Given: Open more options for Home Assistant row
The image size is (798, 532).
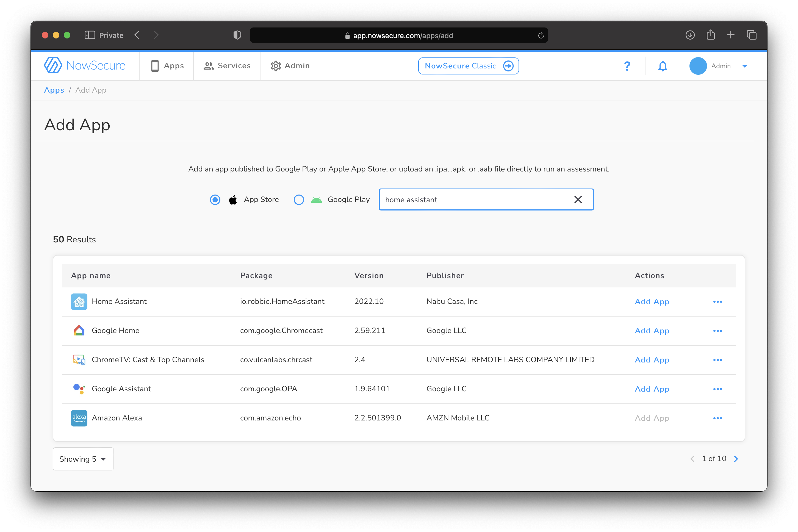Looking at the screenshot, I should coord(717,302).
